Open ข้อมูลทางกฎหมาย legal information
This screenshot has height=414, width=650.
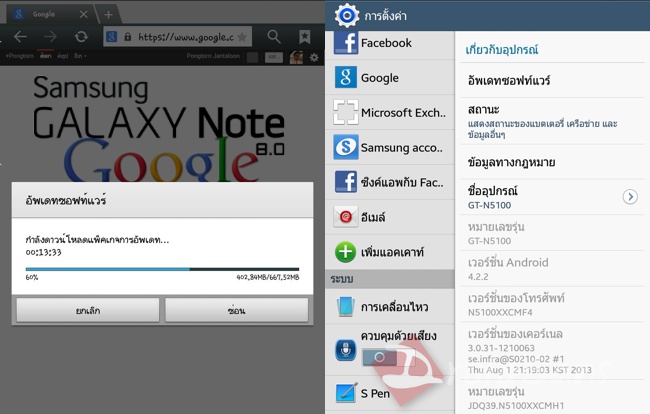click(x=552, y=162)
